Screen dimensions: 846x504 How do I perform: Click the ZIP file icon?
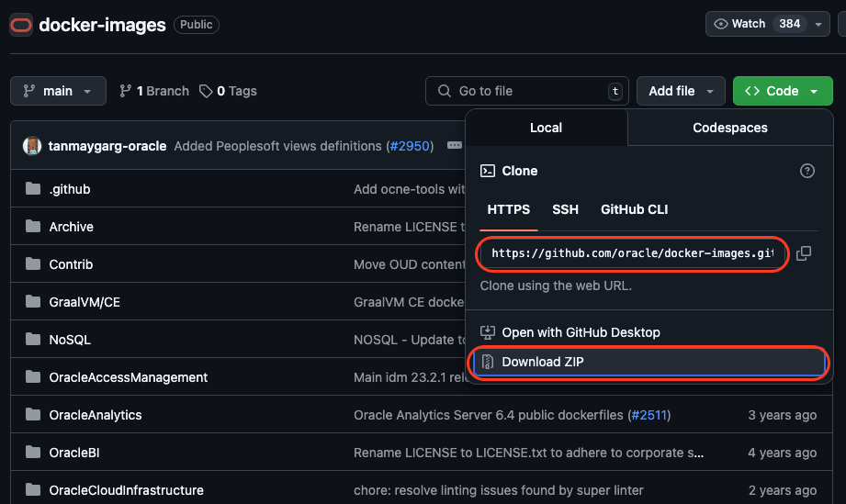tap(488, 362)
